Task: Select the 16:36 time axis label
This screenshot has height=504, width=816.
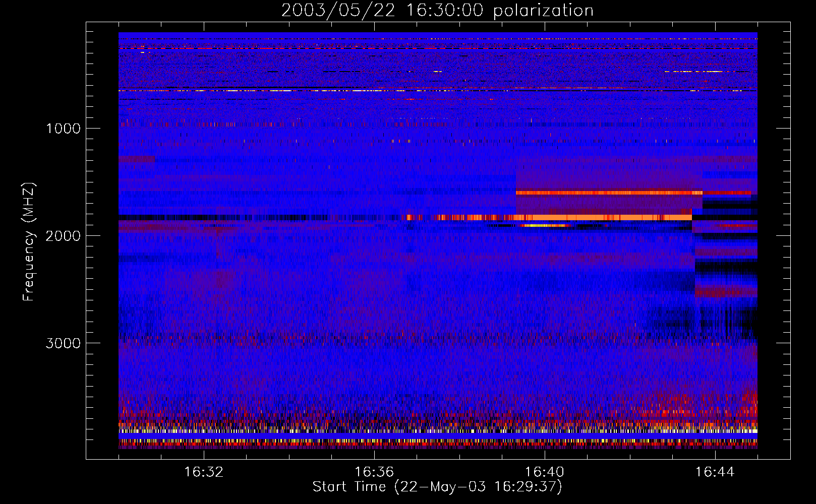Action: (374, 472)
